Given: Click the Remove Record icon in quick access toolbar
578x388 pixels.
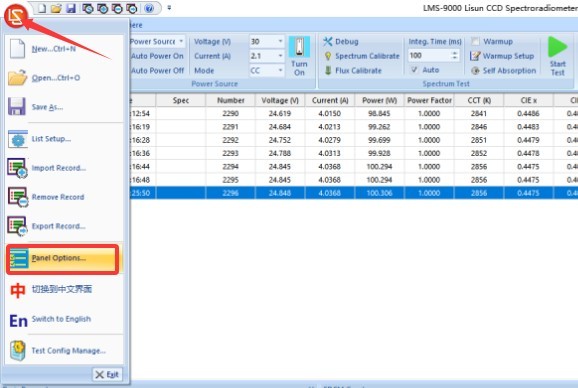Looking at the screenshot, I should tap(117, 8).
